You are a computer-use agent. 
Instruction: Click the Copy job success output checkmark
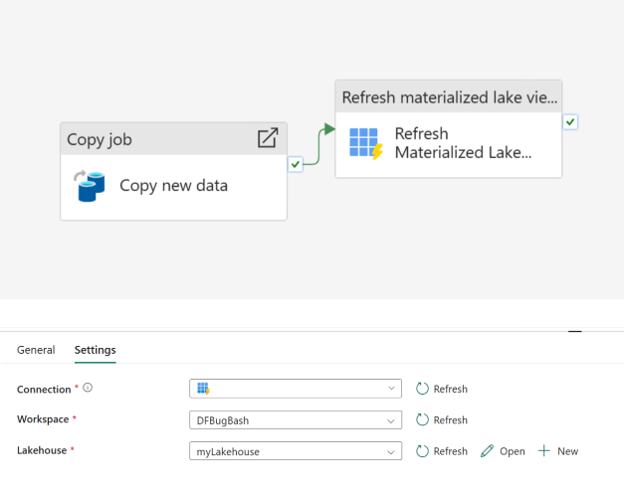[295, 164]
